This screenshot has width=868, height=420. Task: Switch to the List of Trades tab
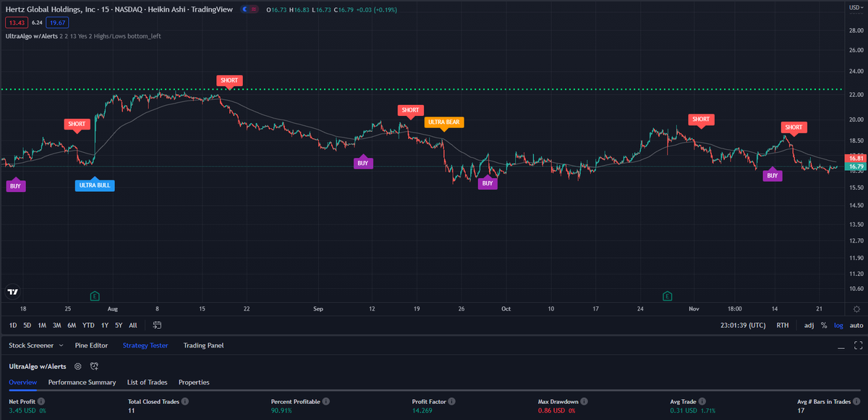point(147,382)
